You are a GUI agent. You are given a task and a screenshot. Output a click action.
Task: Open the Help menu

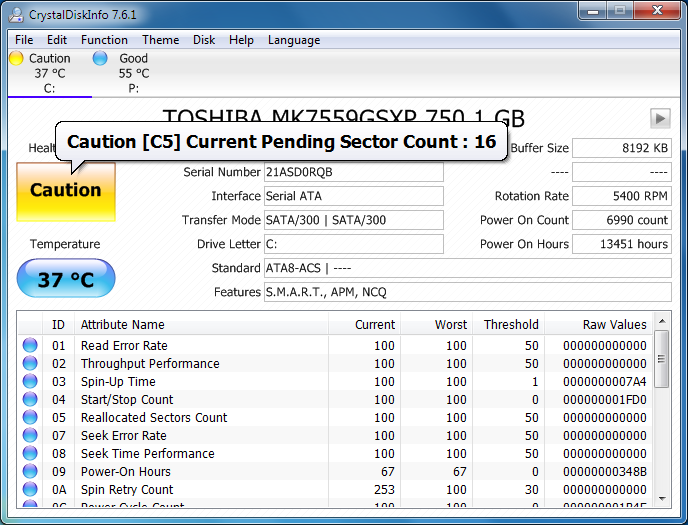[x=241, y=40]
